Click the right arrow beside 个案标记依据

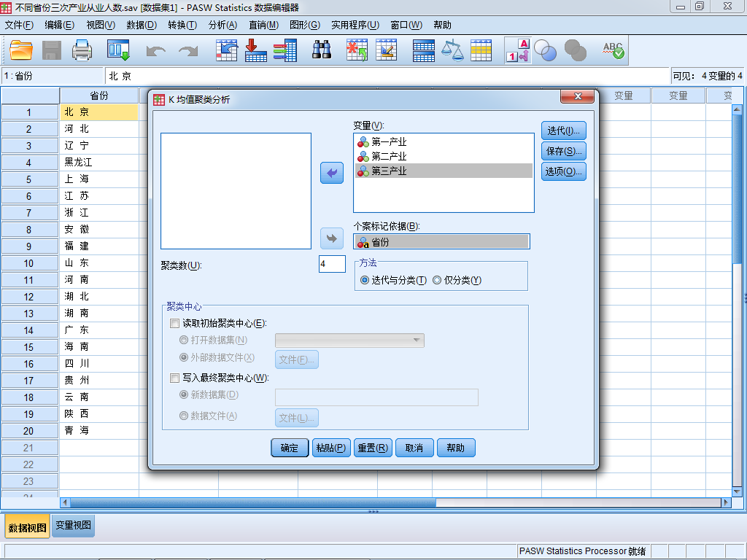pos(332,238)
